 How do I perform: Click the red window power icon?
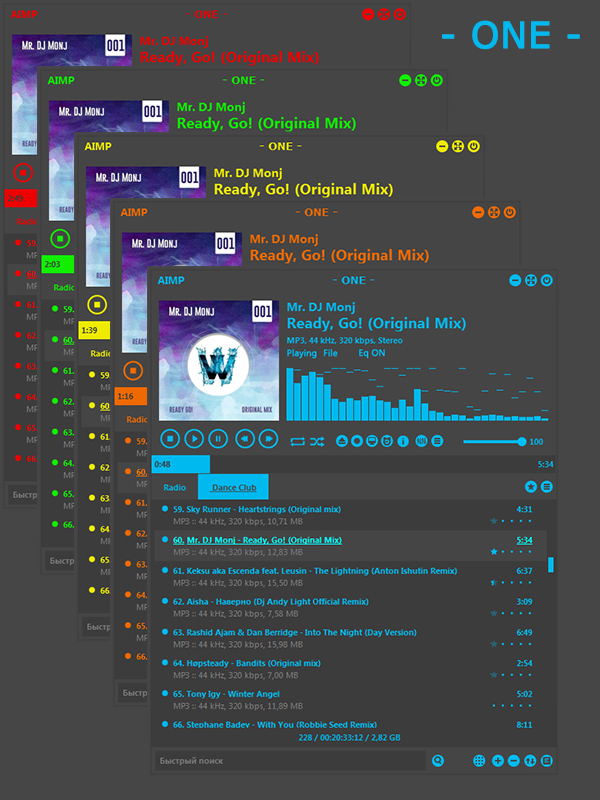click(x=400, y=14)
